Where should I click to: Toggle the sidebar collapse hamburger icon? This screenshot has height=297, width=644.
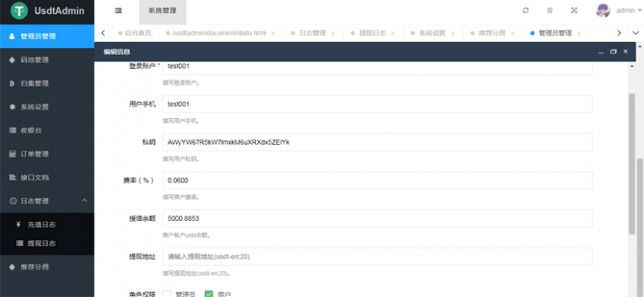[118, 11]
